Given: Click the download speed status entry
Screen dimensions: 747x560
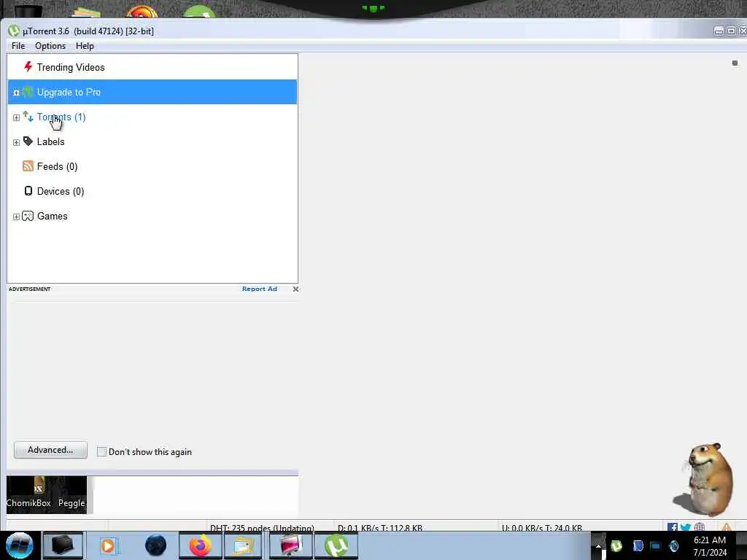Looking at the screenshot, I should pos(380,528).
